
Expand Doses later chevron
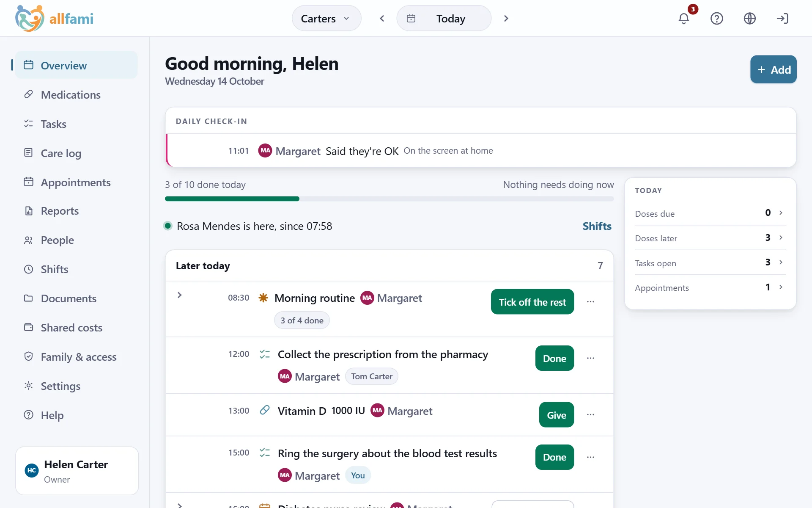click(781, 238)
